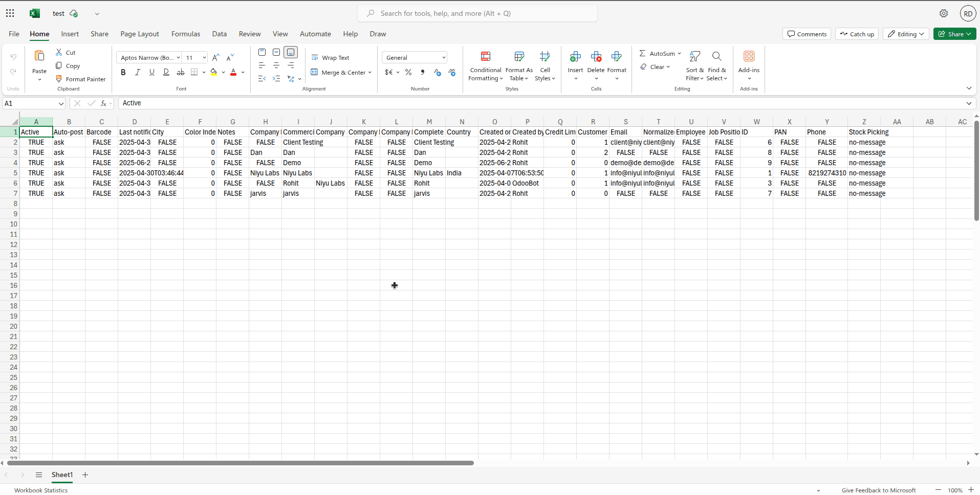
Task: Apply the yellow fill color
Action: (213, 72)
